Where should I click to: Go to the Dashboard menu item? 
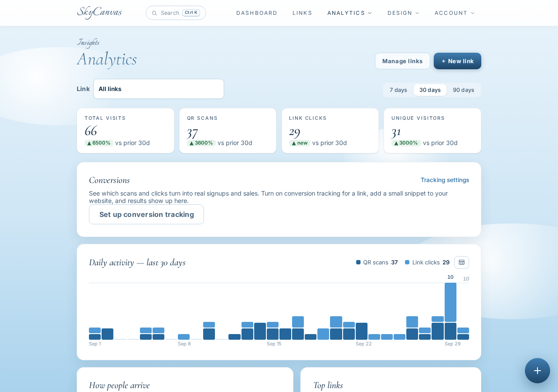click(x=257, y=13)
